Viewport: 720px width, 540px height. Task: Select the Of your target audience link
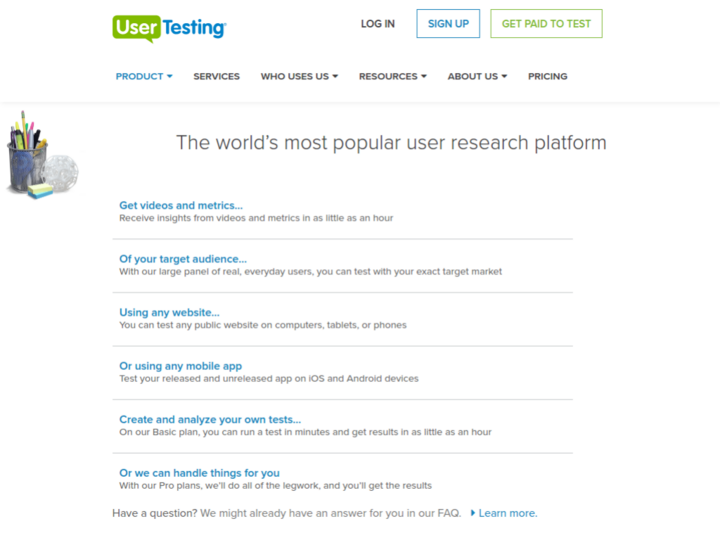[183, 259]
